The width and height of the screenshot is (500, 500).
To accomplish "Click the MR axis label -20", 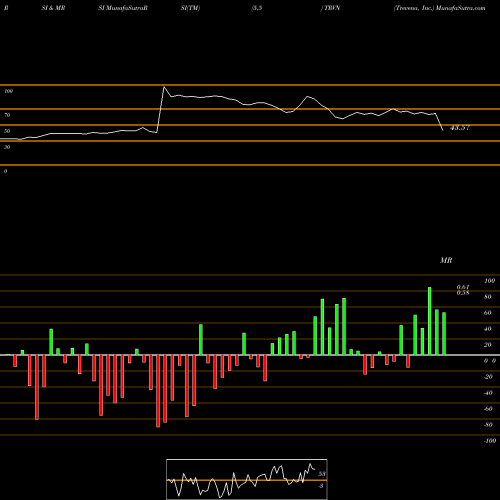I will tap(488, 377).
